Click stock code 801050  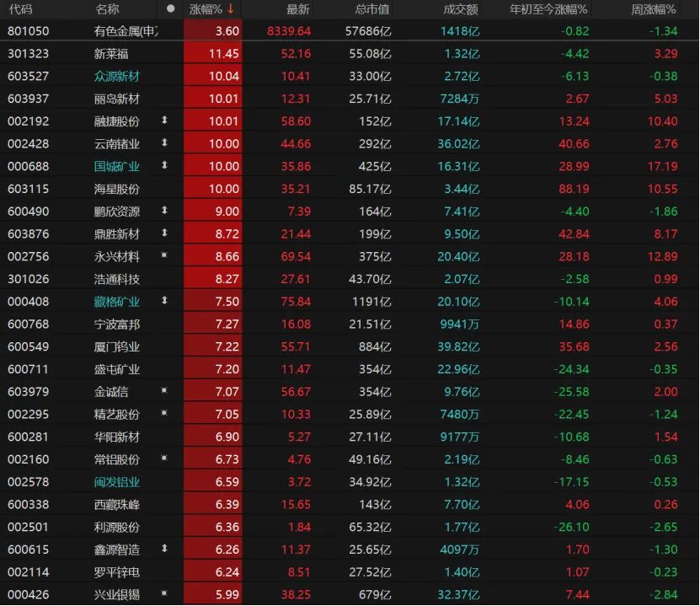[29, 31]
